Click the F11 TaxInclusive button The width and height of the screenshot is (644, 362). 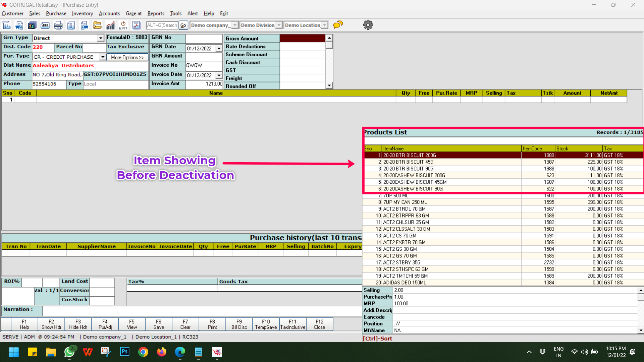point(292,324)
